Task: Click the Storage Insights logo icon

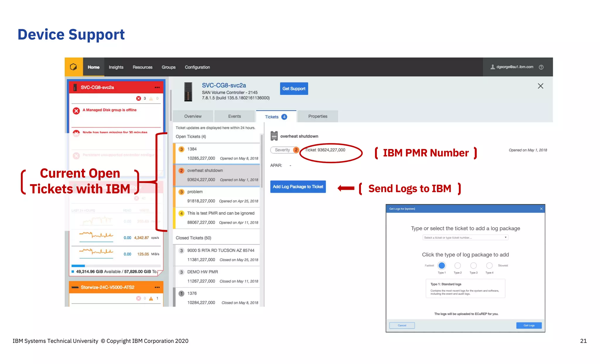Action: coord(74,67)
